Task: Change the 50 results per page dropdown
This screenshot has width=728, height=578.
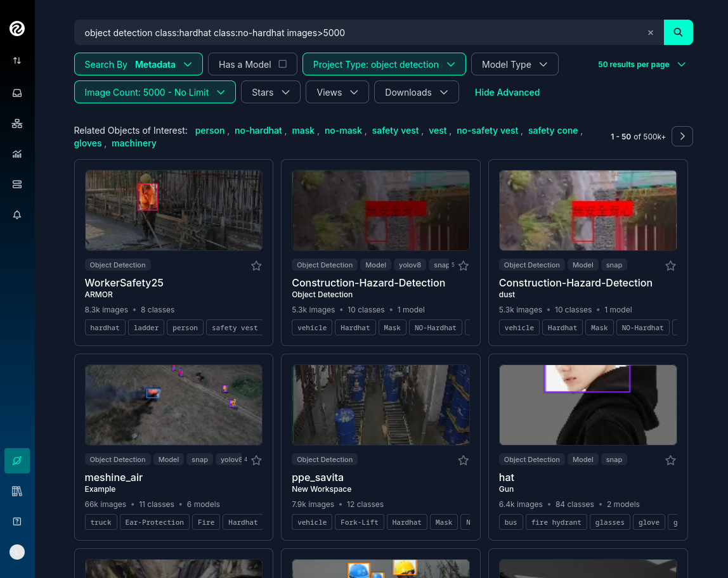Action: pyautogui.click(x=642, y=65)
